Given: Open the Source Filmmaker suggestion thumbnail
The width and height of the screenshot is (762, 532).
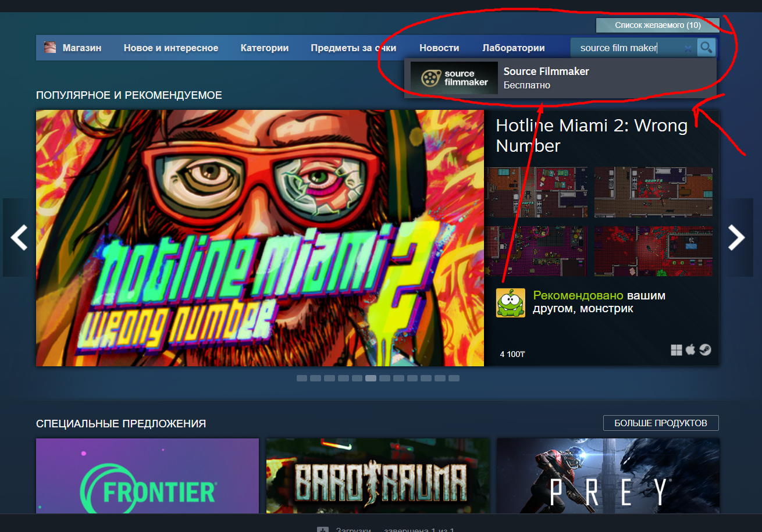Looking at the screenshot, I should (454, 78).
